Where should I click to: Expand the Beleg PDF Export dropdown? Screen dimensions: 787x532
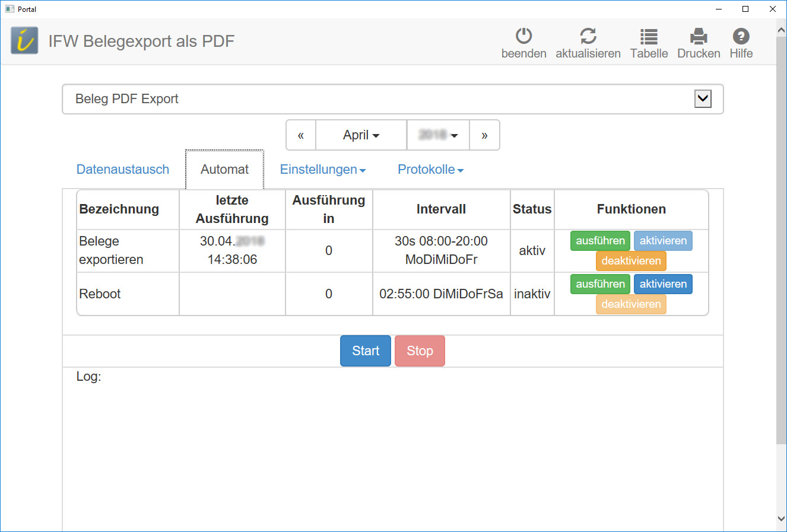(x=703, y=99)
